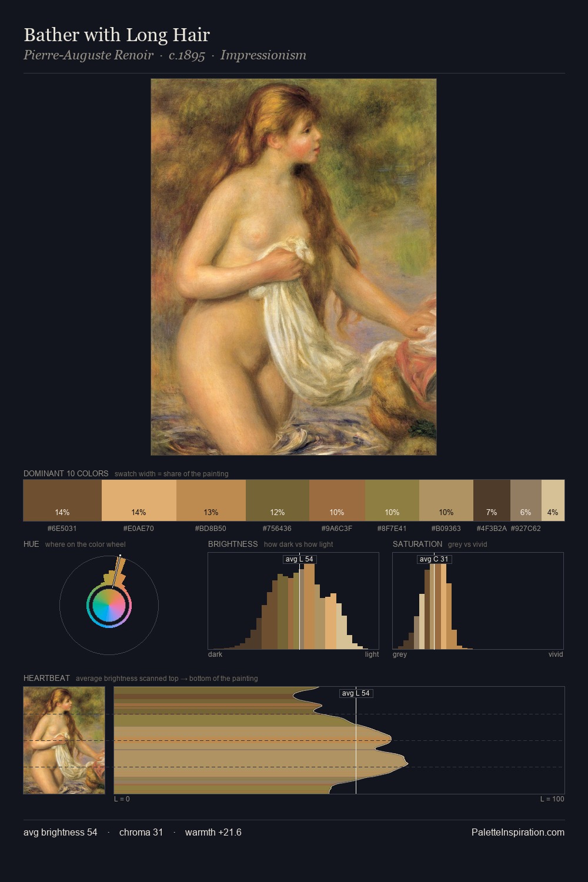Click the #9A6C3F hex code label
Image resolution: width=588 pixels, height=882 pixels.
click(337, 529)
